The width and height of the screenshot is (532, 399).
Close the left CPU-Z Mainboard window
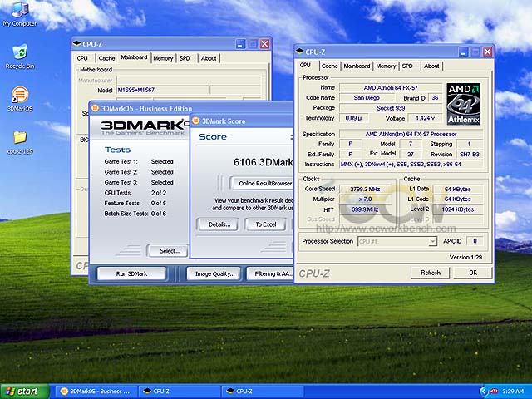coord(264,44)
